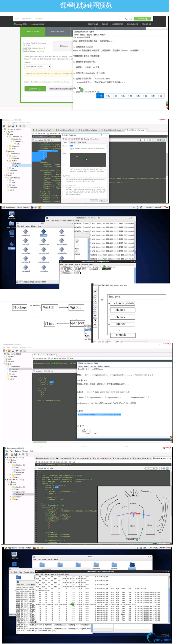The width and height of the screenshot is (173, 644).
Task: Click the search magnifier icon in the mongoDB header
Action: click(131, 19)
